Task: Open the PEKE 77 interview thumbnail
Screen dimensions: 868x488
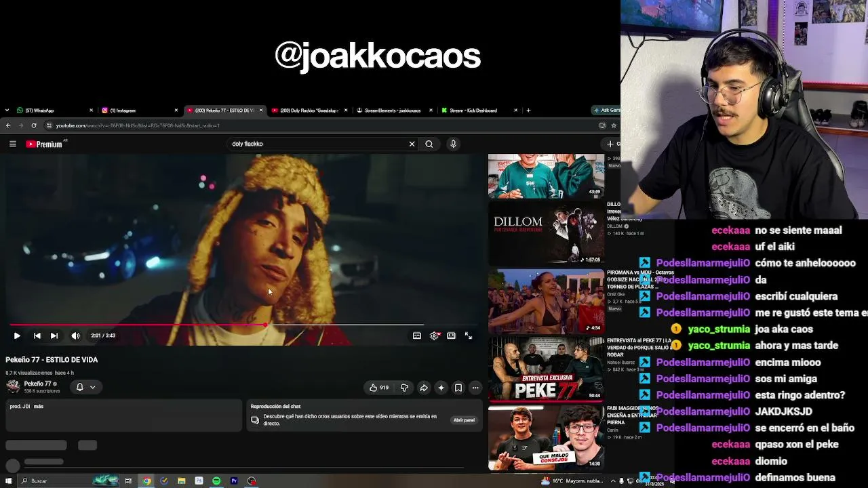Action: (546, 368)
